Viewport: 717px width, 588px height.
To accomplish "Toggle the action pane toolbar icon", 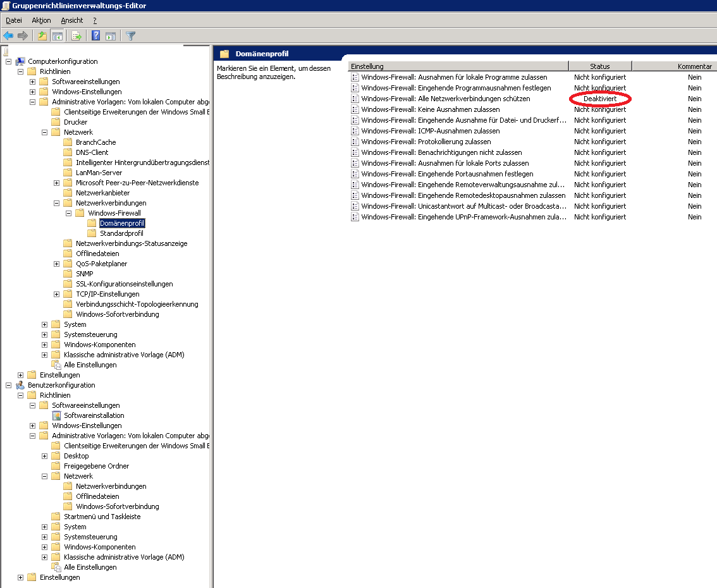I will click(x=111, y=35).
